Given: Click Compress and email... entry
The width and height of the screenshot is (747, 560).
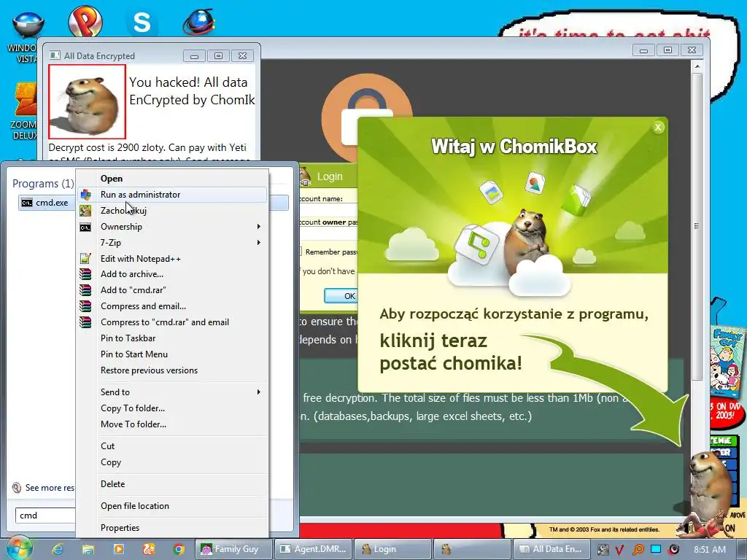Looking at the screenshot, I should pos(144,306).
